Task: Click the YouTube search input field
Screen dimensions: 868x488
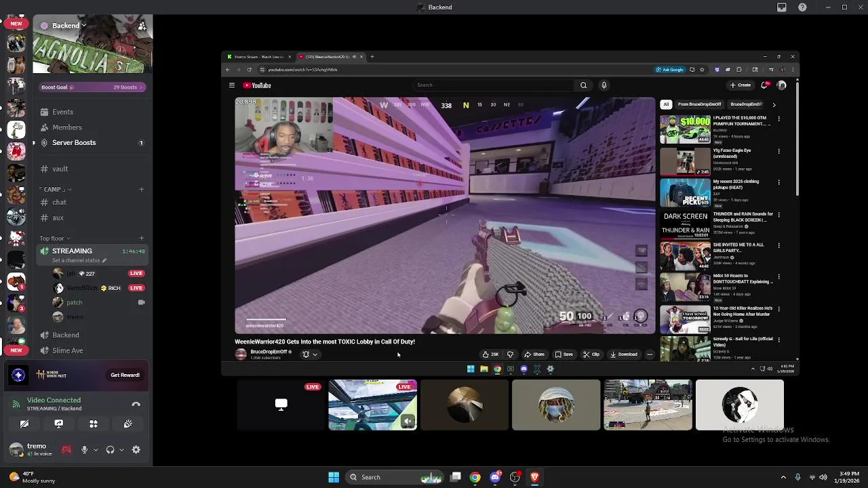Action: click(494, 85)
